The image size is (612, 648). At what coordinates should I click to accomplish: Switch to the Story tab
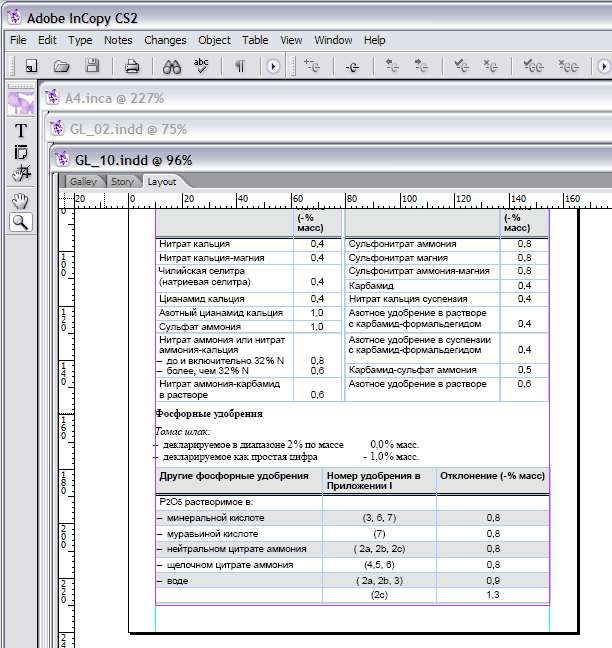point(122,181)
